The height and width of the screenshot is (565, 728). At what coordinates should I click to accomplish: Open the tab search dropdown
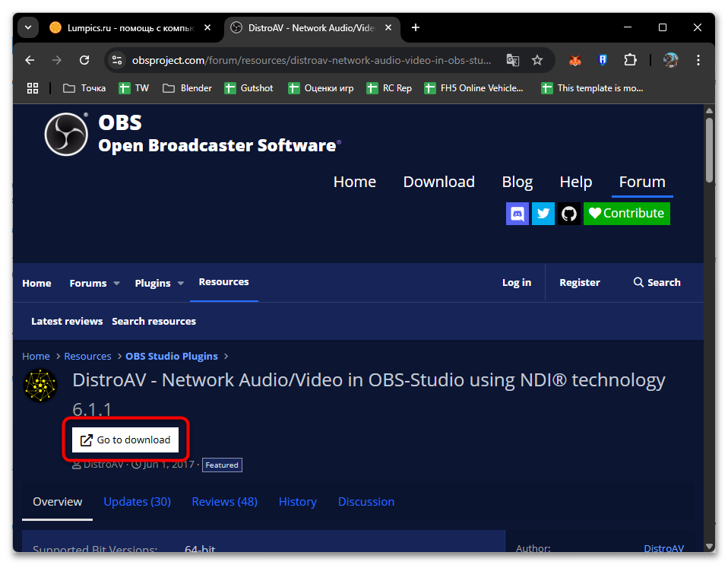click(27, 27)
